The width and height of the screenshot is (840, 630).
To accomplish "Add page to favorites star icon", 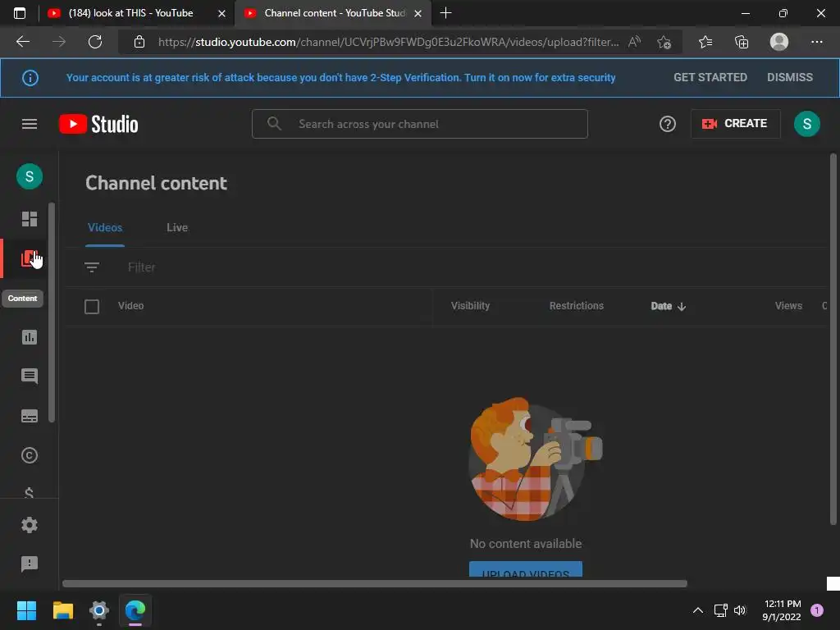I will click(664, 42).
